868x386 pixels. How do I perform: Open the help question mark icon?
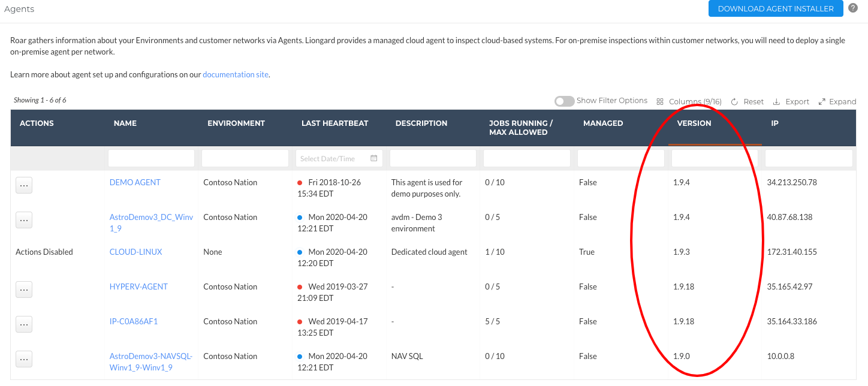pyautogui.click(x=853, y=8)
